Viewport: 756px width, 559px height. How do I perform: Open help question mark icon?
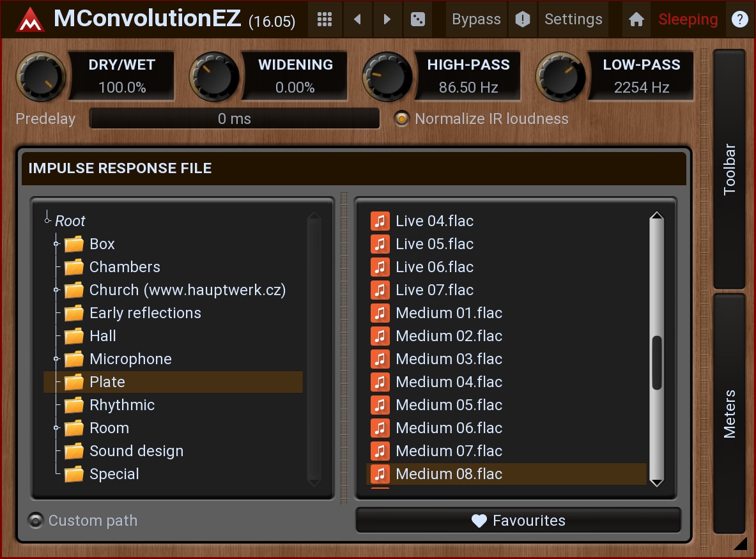(739, 19)
